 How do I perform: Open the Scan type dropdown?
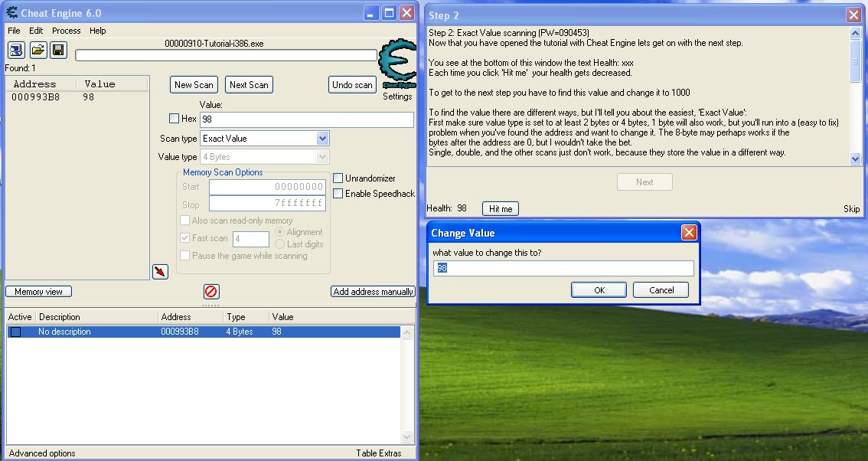[x=322, y=138]
